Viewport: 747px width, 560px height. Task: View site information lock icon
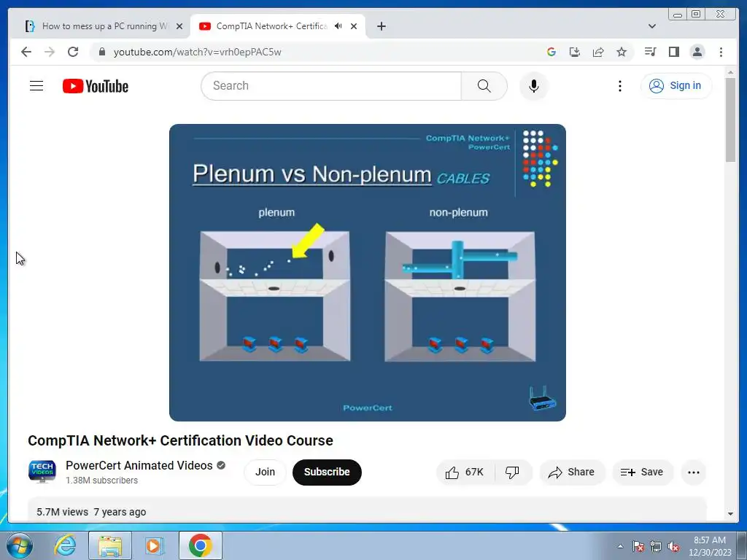tap(101, 52)
